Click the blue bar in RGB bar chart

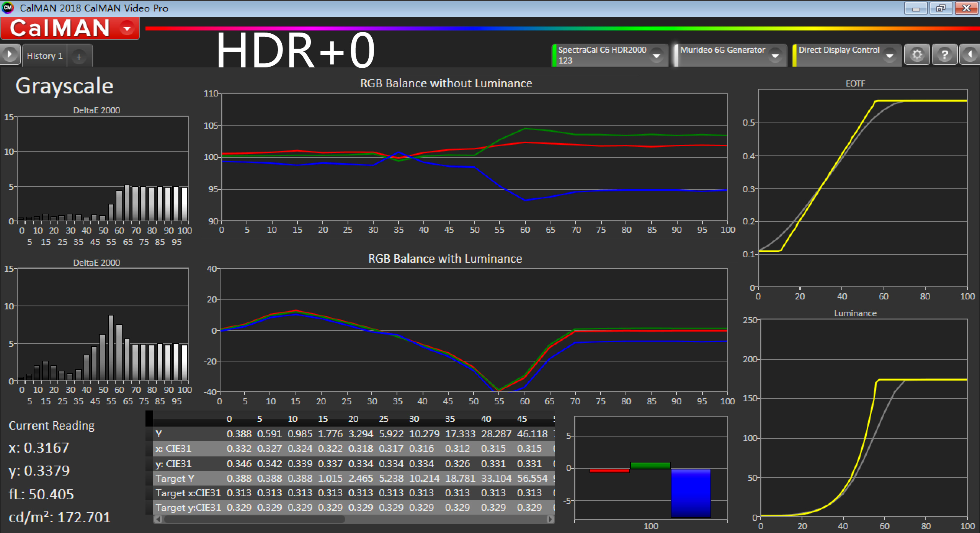click(691, 493)
